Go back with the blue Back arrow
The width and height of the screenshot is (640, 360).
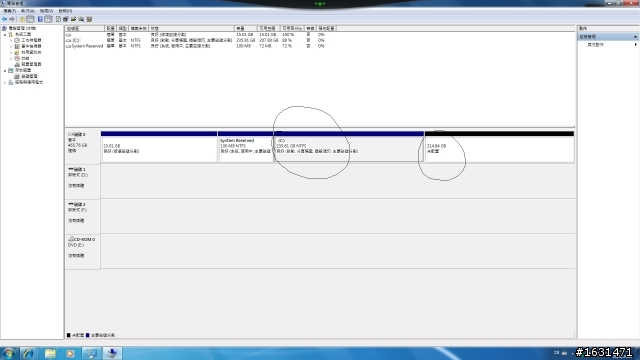point(4,19)
